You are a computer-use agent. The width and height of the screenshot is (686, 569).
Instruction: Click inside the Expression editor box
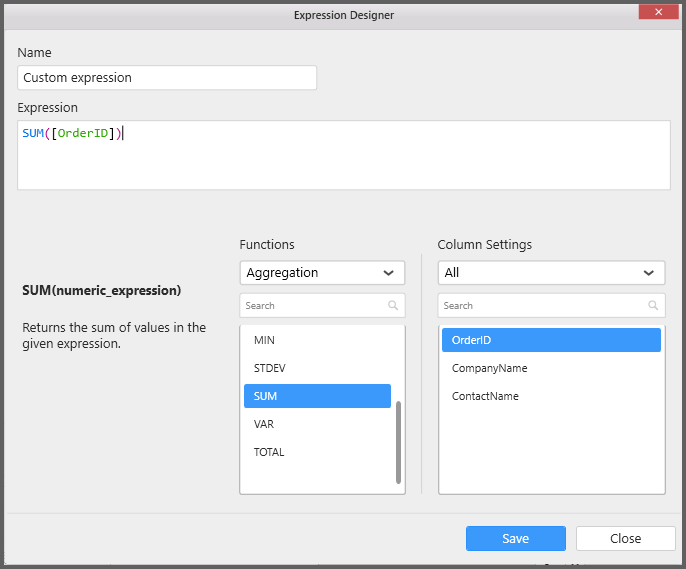coord(343,160)
